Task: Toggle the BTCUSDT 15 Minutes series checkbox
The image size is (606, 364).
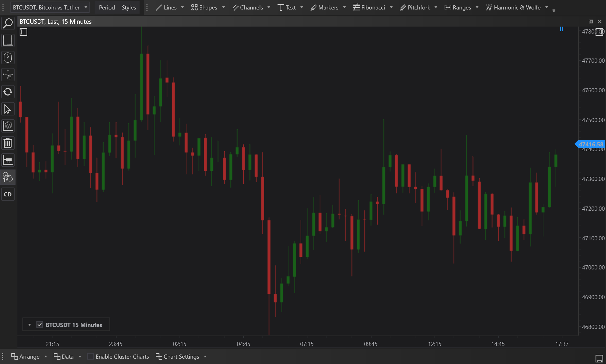Action: click(40, 325)
